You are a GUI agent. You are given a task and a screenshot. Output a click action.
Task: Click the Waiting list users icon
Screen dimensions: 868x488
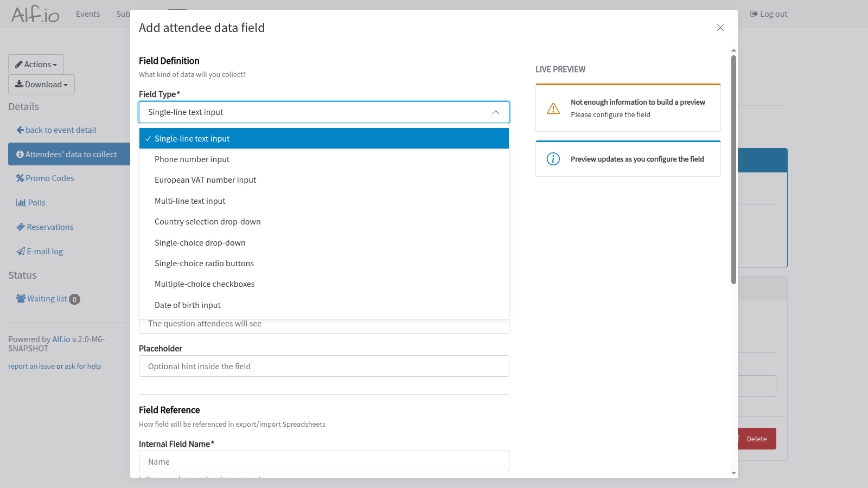pos(21,299)
